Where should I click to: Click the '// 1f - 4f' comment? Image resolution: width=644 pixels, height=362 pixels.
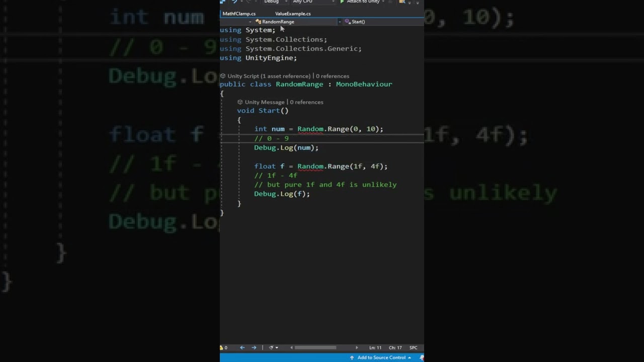coord(276,175)
